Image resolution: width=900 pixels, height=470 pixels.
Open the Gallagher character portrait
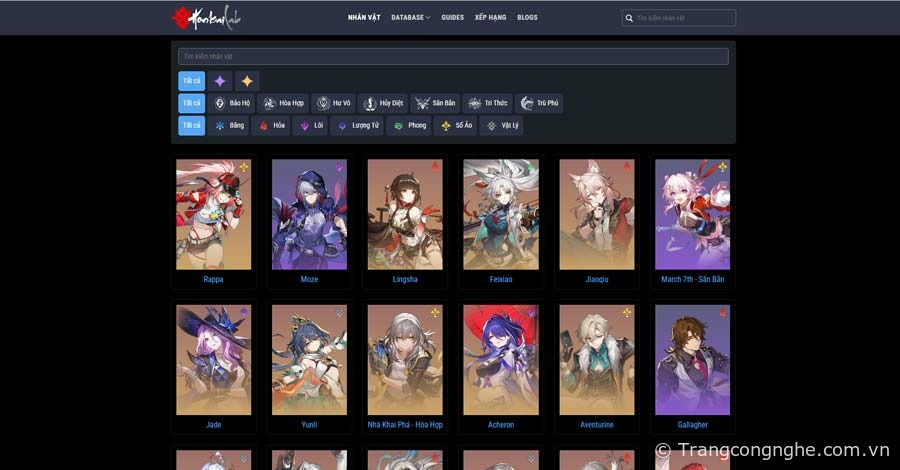click(x=693, y=360)
